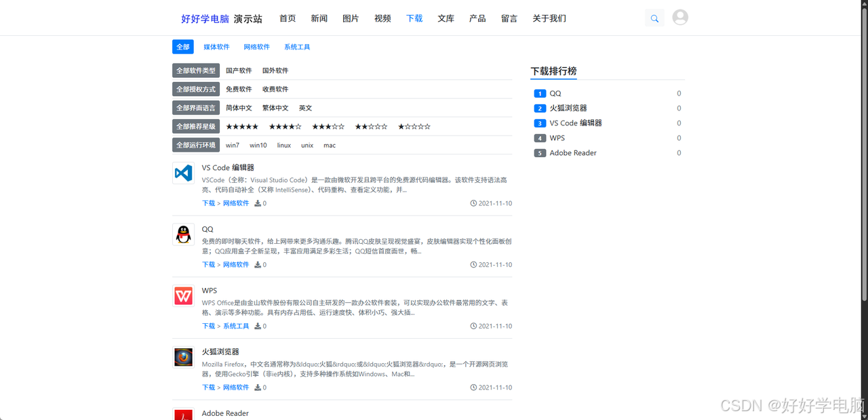This screenshot has height=420, width=868.
Task: Click the 全部界面语言 filter button
Action: point(196,108)
